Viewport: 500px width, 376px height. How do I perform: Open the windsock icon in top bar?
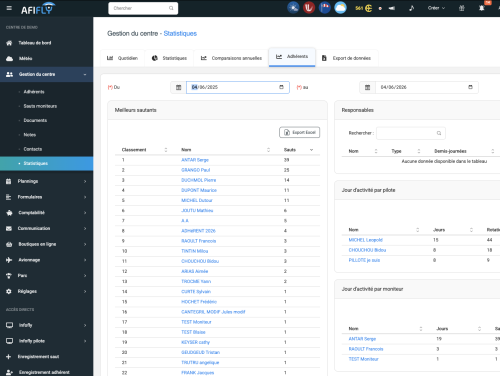click(x=325, y=8)
